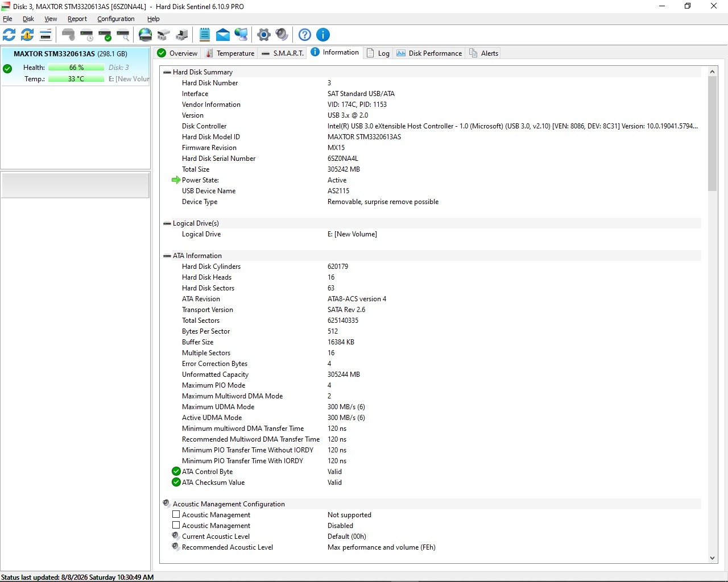Viewport: 728px width, 582px height.
Task: Click the scrollbar down arrow in the Information panel
Action: click(712, 558)
